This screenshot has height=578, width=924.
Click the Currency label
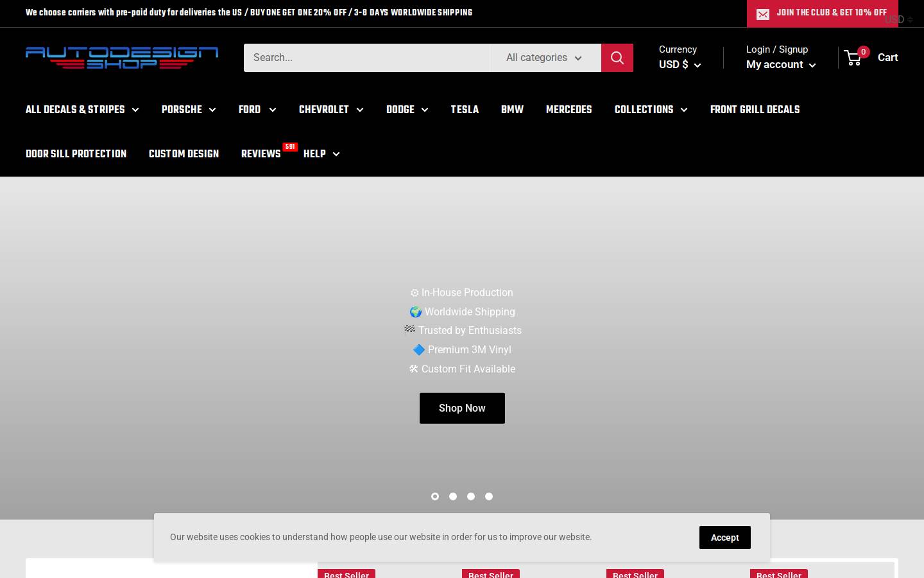(x=678, y=49)
